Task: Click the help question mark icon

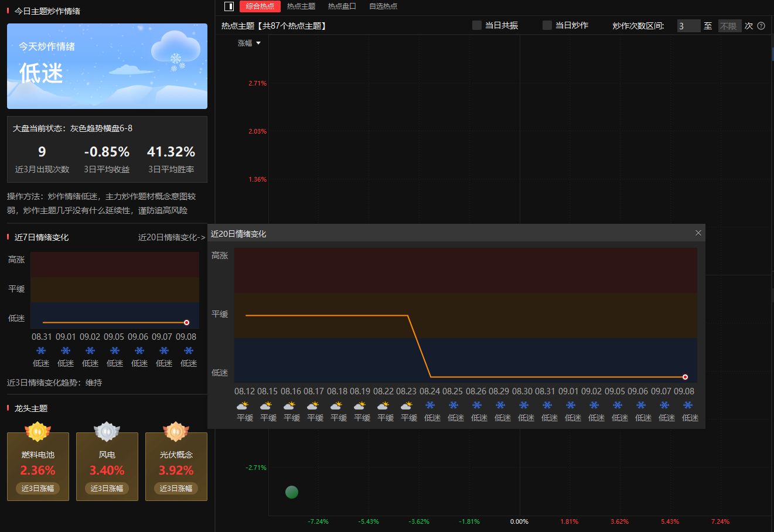Action: (x=761, y=26)
